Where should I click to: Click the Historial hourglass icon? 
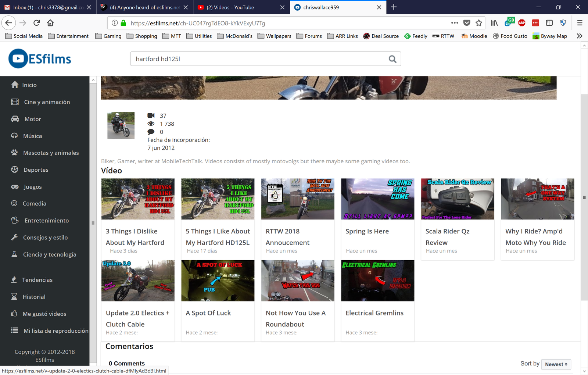point(14,296)
